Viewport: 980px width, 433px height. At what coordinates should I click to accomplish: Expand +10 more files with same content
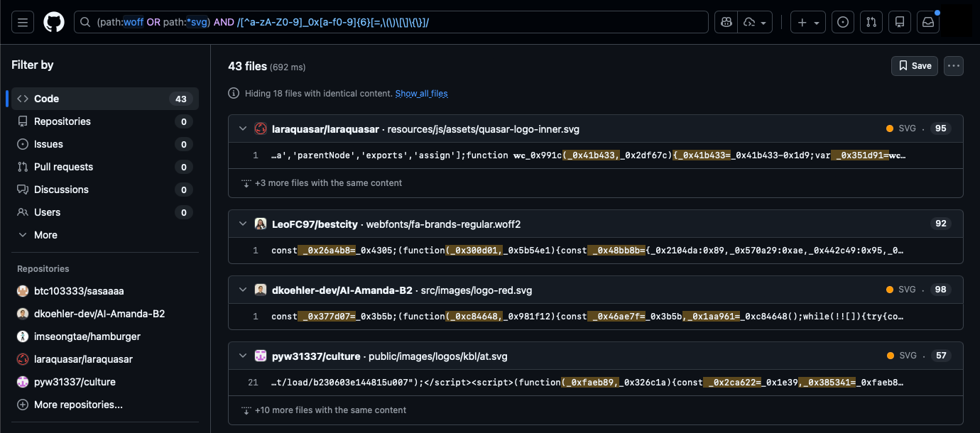(x=324, y=410)
